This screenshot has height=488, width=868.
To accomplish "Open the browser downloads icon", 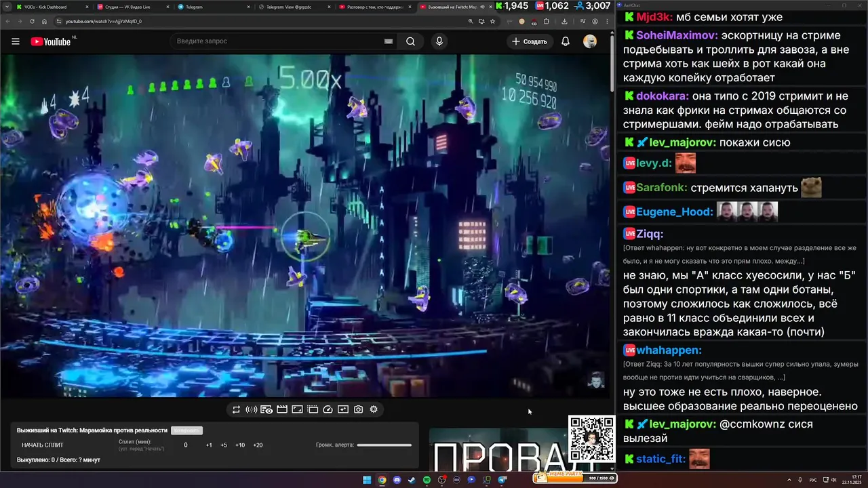I will tap(565, 21).
